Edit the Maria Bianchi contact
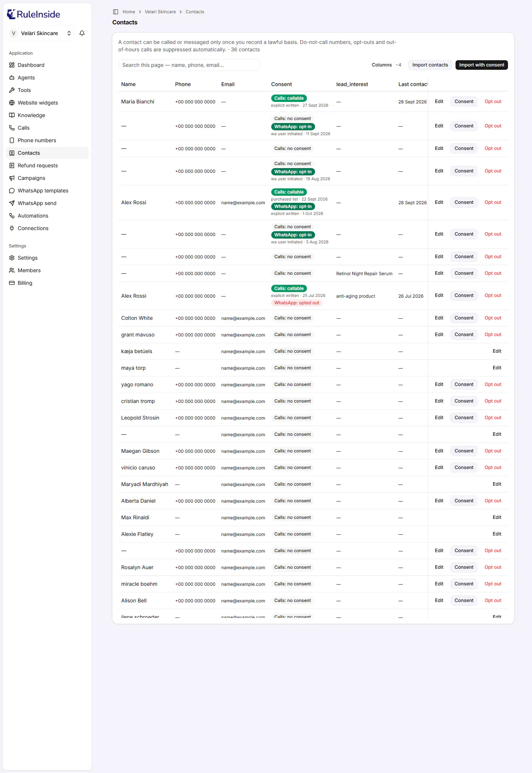Image resolution: width=532 pixels, height=773 pixels. [x=439, y=102]
